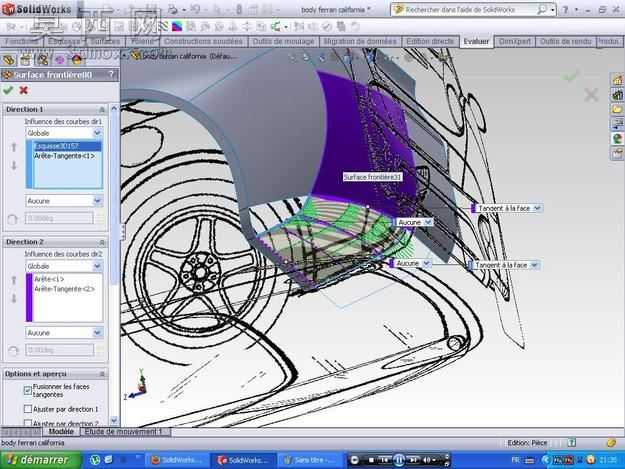Click the SolidWorks logo
The height and width of the screenshot is (469, 625).
(37, 10)
